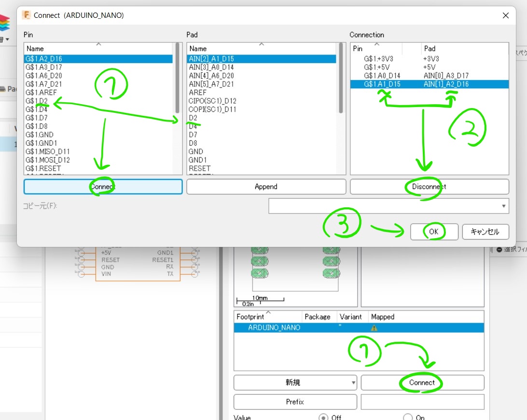Viewport: 527px width, 420px height.
Task: Open the コピー元 combo box
Action: [388, 206]
